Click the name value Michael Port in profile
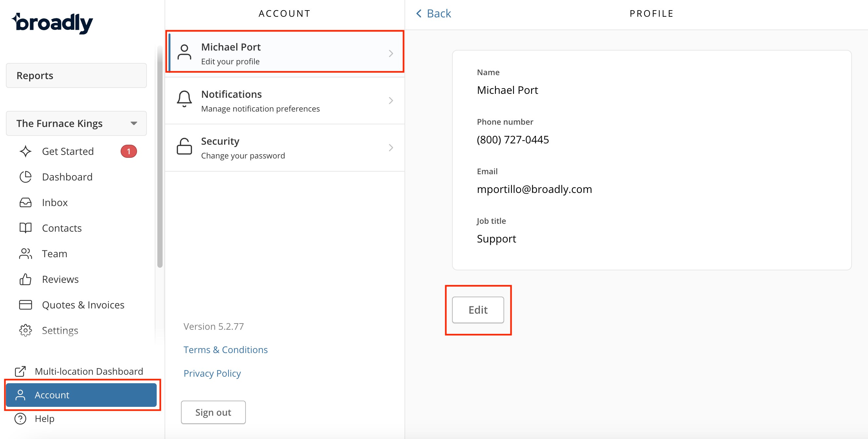This screenshot has width=868, height=439. (507, 90)
